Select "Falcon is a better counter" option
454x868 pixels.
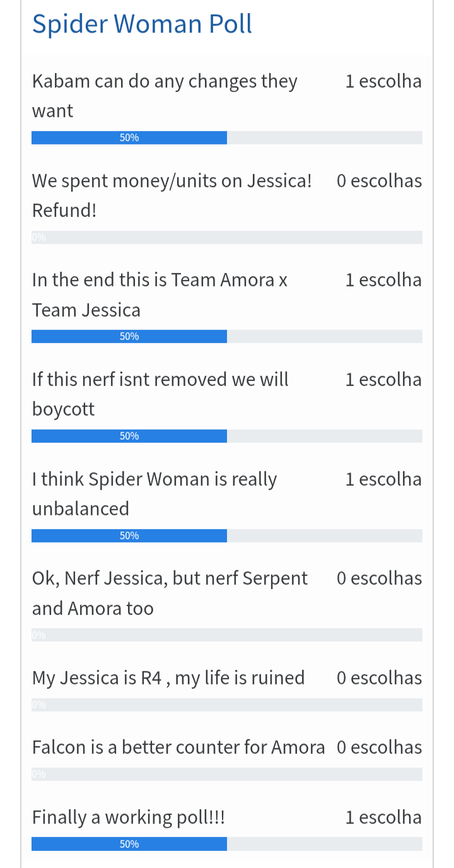[x=178, y=747]
